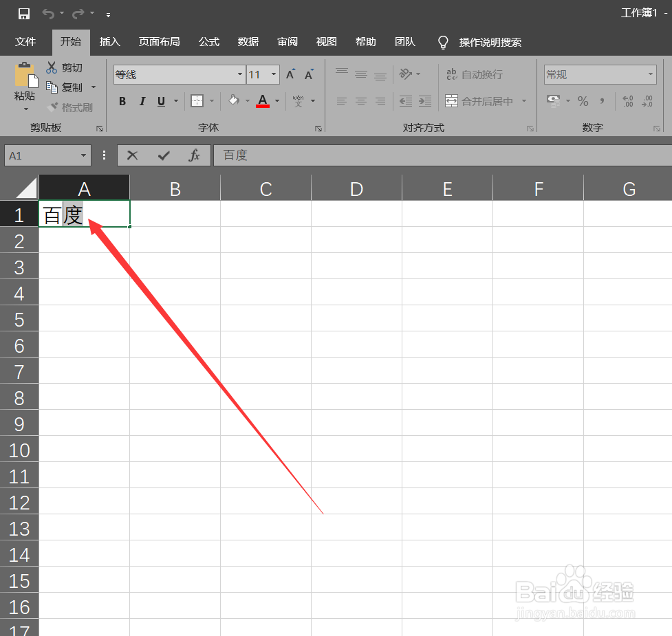The width and height of the screenshot is (672, 636).
Task: Click the fx insert function icon
Action: coord(194,155)
